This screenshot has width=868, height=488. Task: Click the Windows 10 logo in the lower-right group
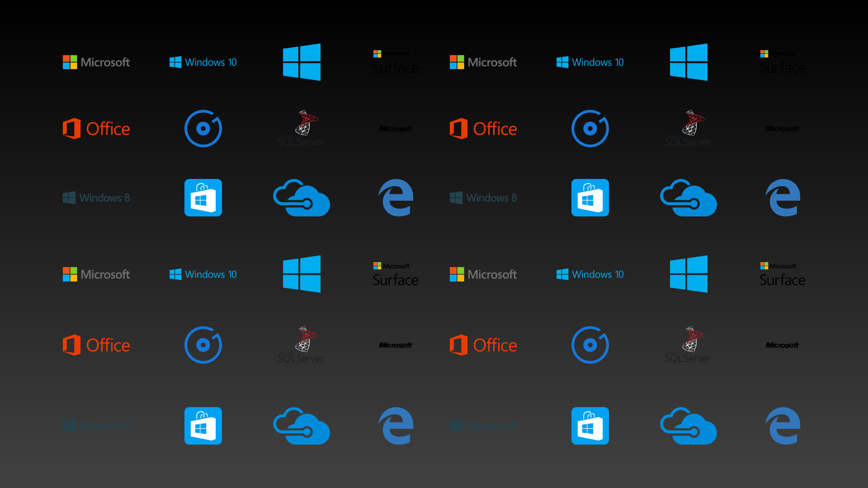pos(590,274)
